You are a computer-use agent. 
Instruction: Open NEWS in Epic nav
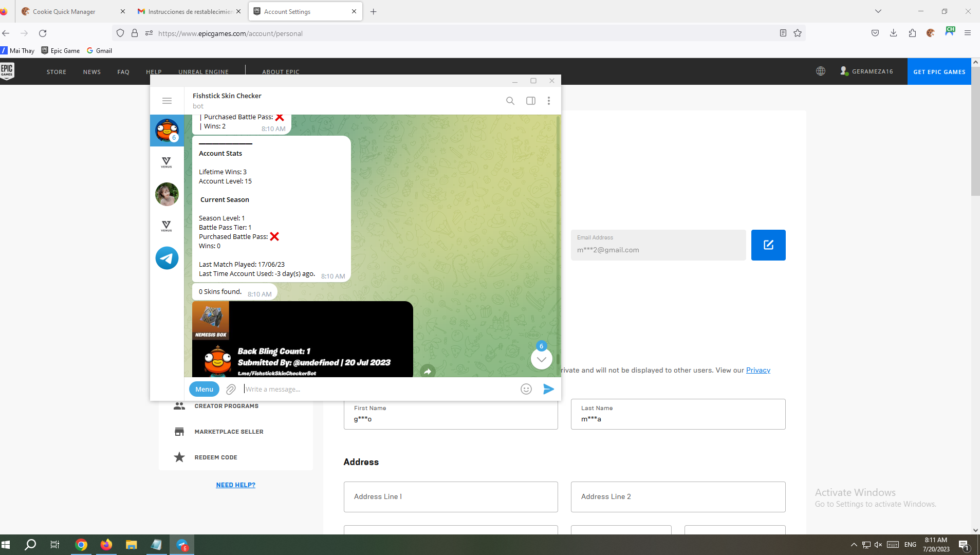pyautogui.click(x=92, y=72)
